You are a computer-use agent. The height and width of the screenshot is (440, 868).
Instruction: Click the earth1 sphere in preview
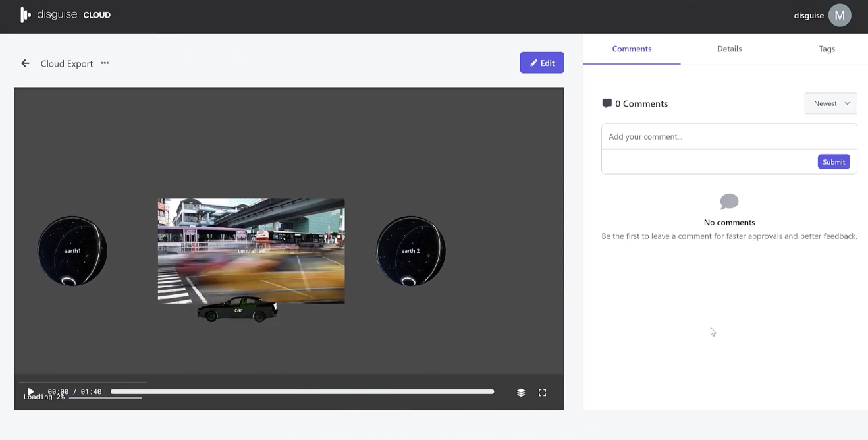click(72, 251)
